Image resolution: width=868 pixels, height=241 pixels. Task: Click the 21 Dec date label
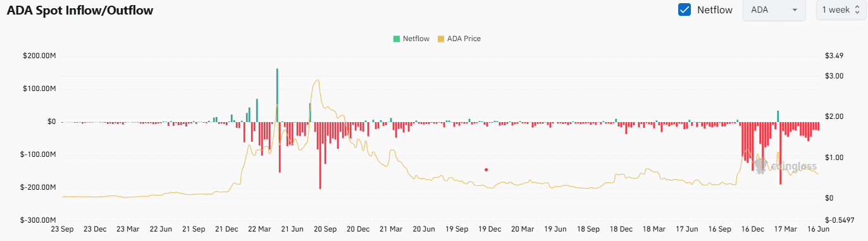coord(226,230)
